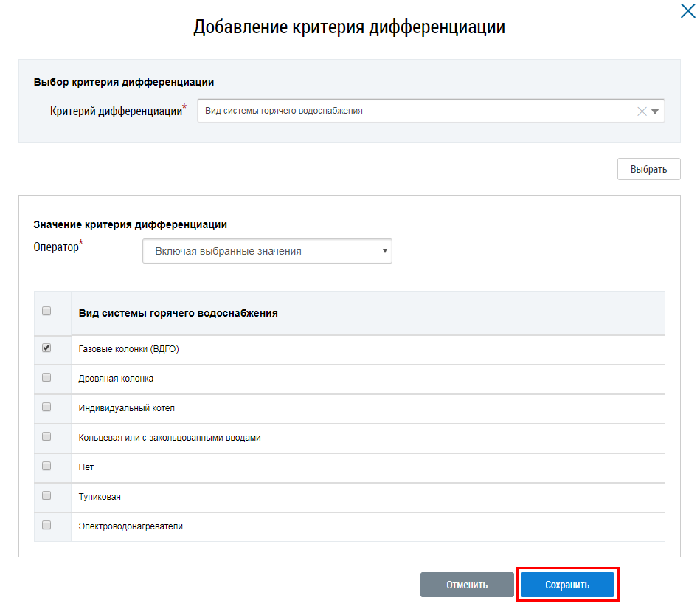This screenshot has width=700, height=609.
Task: Click the Выбрать button
Action: pyautogui.click(x=648, y=169)
